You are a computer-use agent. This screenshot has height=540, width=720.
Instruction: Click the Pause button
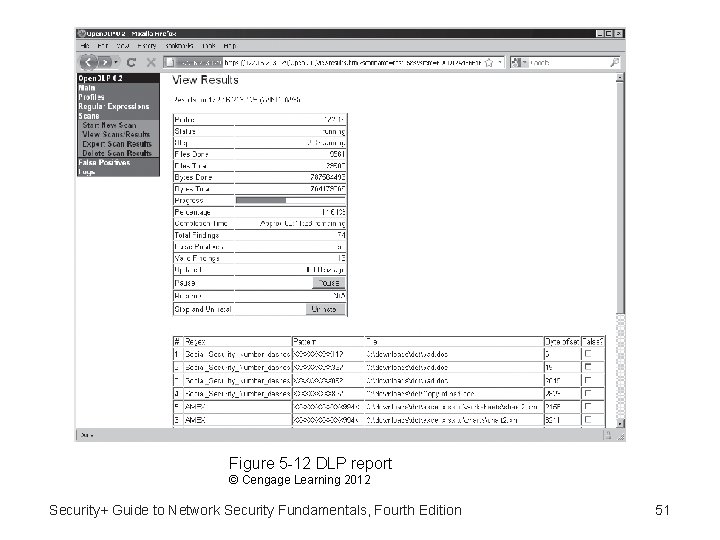328,283
